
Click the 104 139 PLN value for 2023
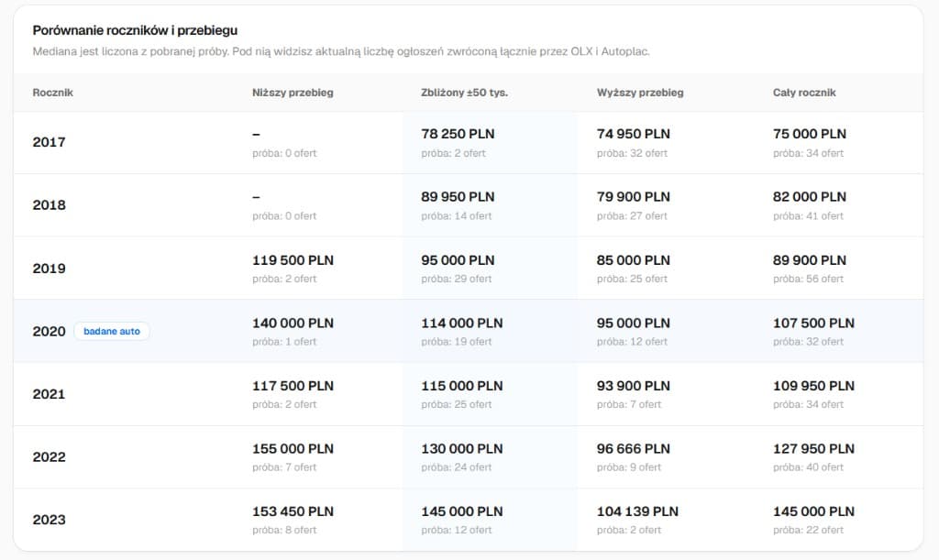pyautogui.click(x=637, y=511)
